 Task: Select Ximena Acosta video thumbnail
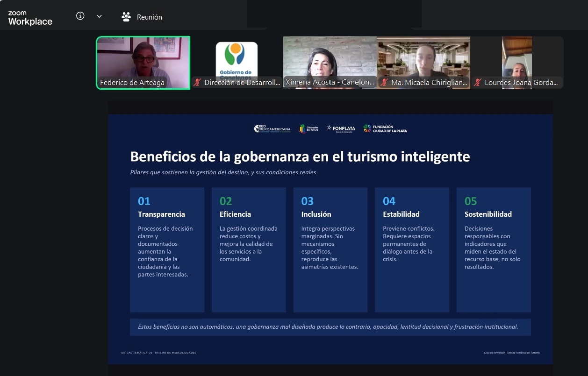[x=330, y=63]
